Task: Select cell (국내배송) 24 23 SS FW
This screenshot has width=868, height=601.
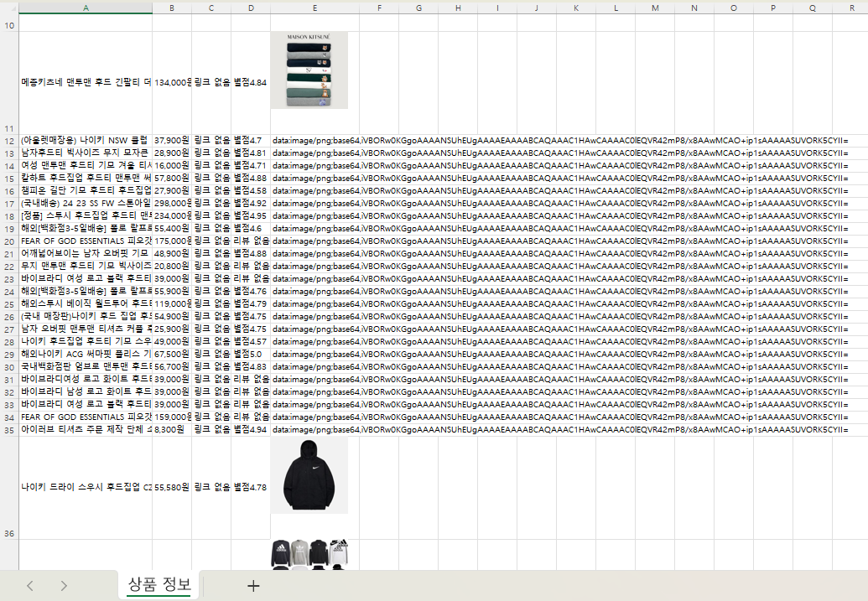Action: 86,203
